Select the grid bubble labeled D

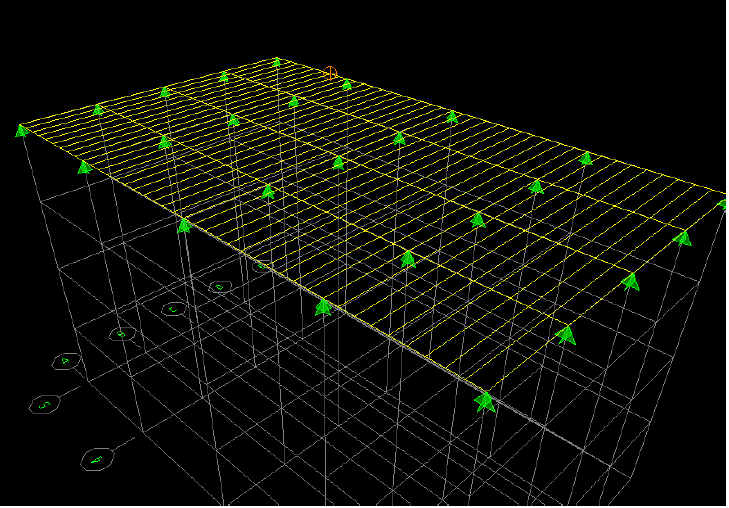[x=220, y=287]
